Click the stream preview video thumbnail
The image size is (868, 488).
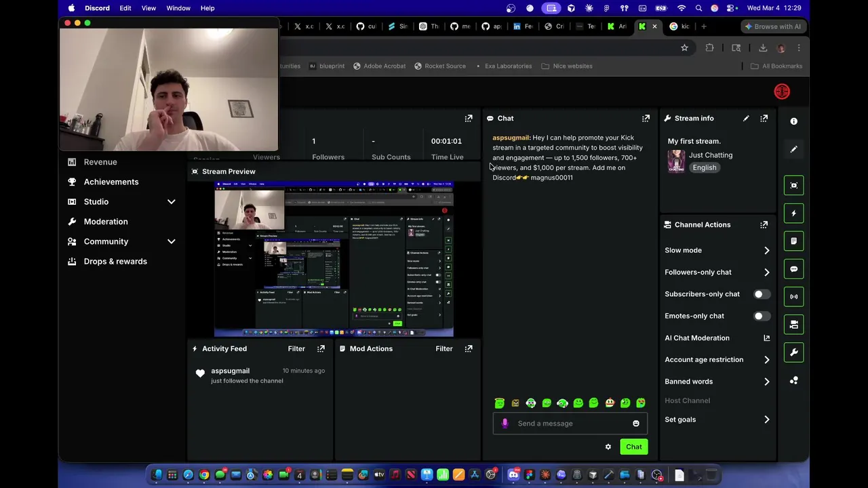[x=334, y=259]
